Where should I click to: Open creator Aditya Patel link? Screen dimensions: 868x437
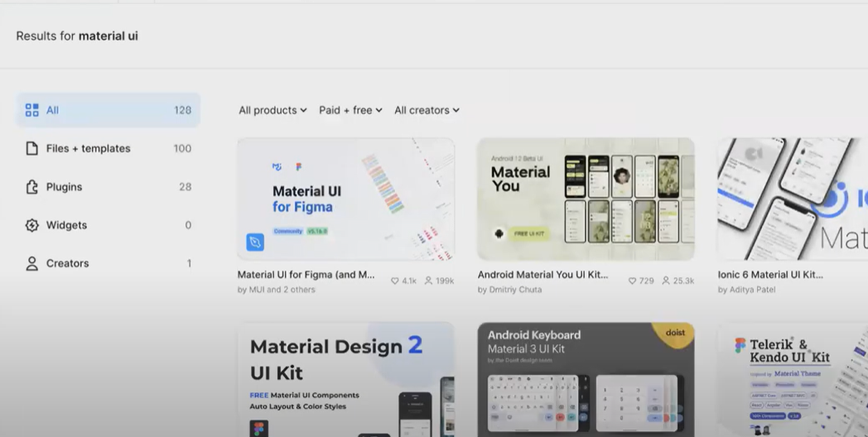pyautogui.click(x=747, y=290)
